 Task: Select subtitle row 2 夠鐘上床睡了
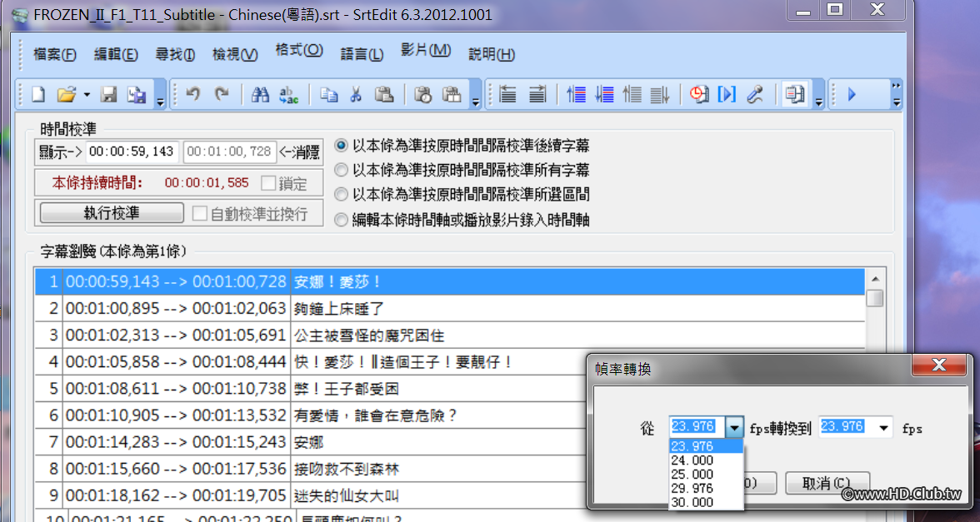[451, 308]
